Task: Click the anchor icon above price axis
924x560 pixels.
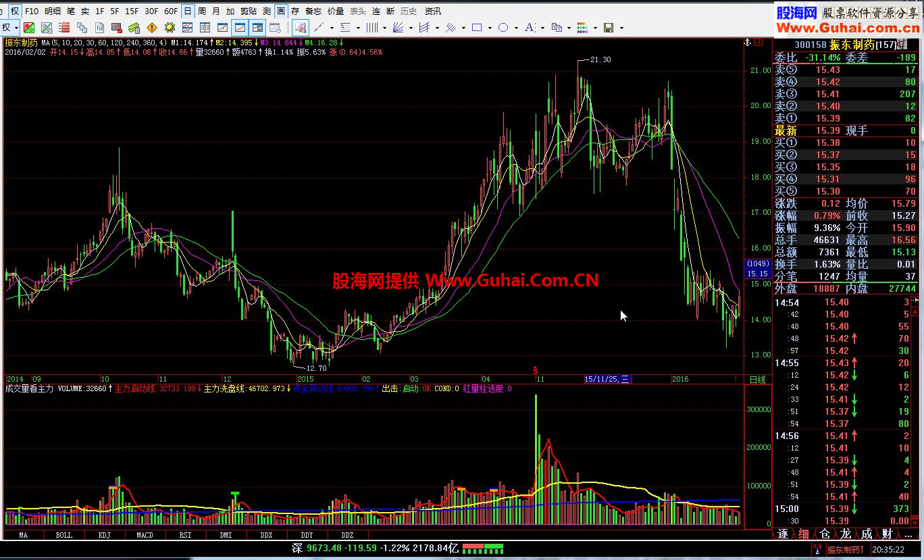Action: coord(747,43)
